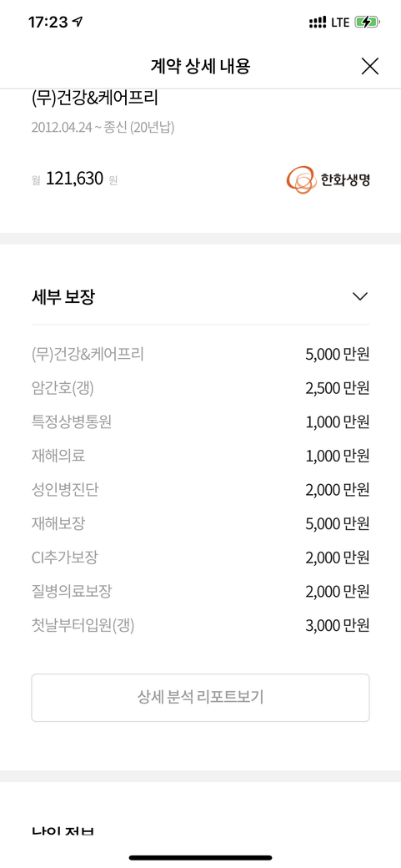Image resolution: width=401 pixels, height=868 pixels.
Task: Tap the contract period 2012.04.24 ~ 종신 text
Action: pyautogui.click(x=103, y=128)
